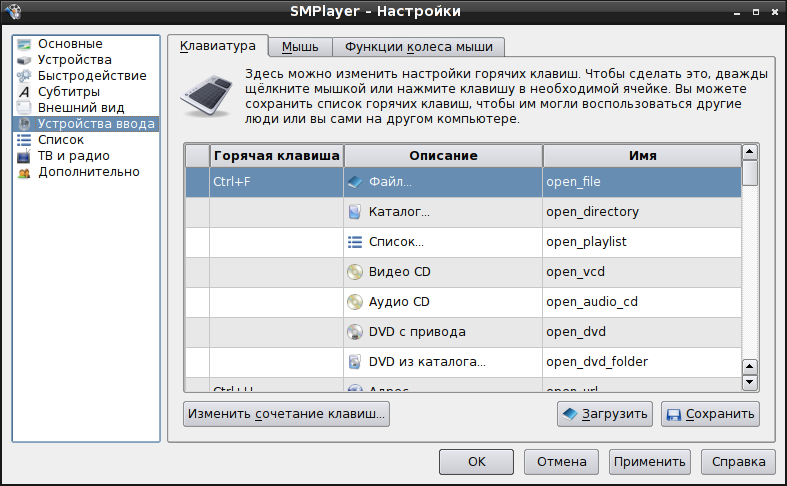Select the open_dvd name cell
The width and height of the screenshot is (787, 486).
click(x=642, y=332)
